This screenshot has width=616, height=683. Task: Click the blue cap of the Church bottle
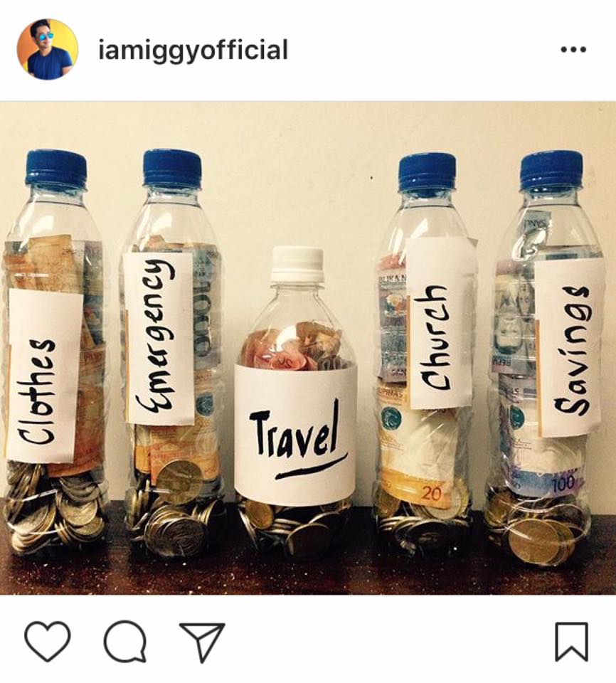coord(428,171)
